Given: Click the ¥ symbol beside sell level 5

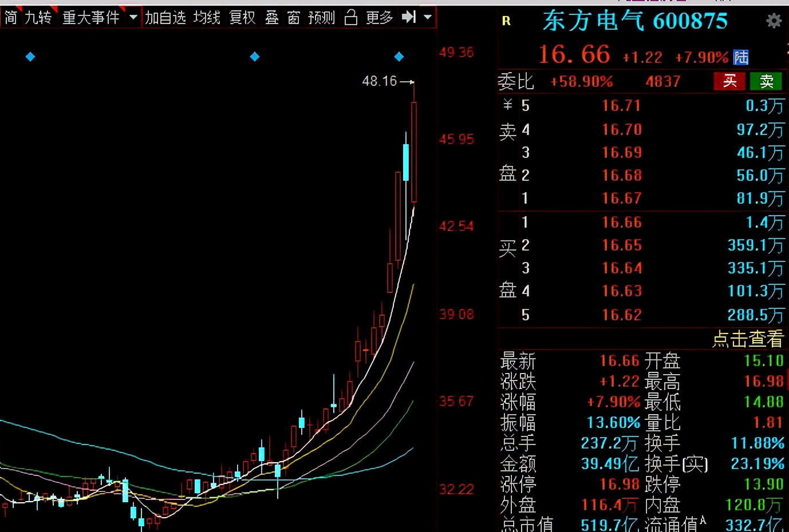Looking at the screenshot, I should [x=507, y=105].
